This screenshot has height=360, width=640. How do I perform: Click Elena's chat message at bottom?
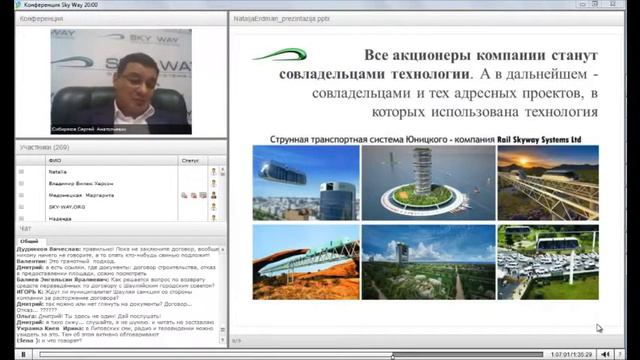coord(49,340)
